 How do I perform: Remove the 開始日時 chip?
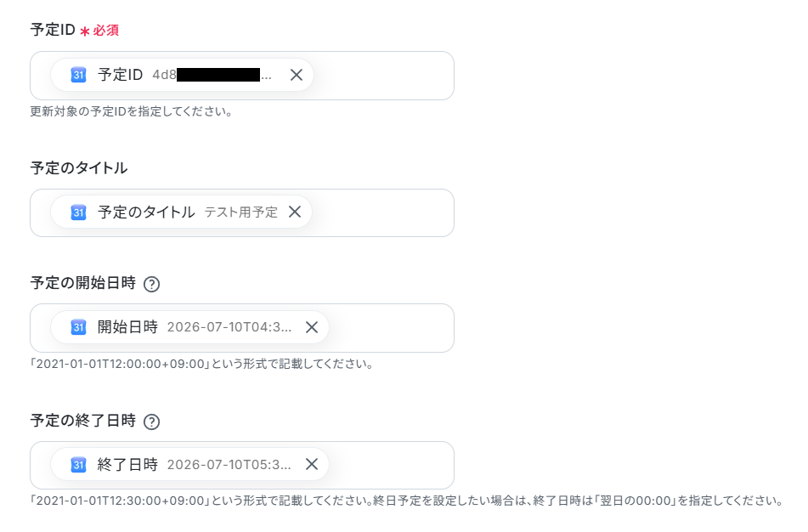tap(312, 327)
